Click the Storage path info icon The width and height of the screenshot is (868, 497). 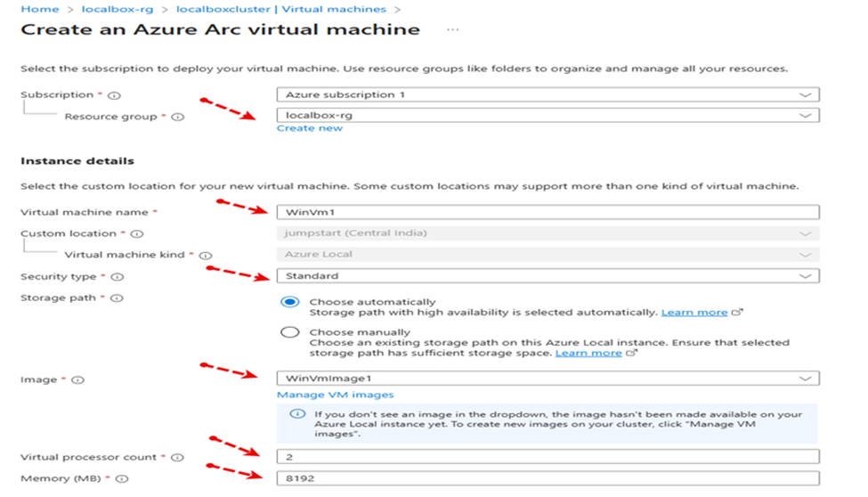117,298
